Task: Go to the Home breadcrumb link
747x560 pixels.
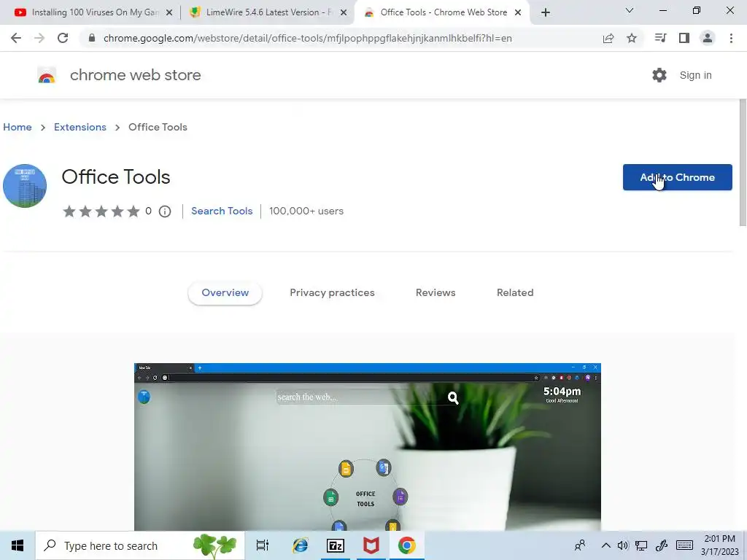Action: [x=18, y=127]
